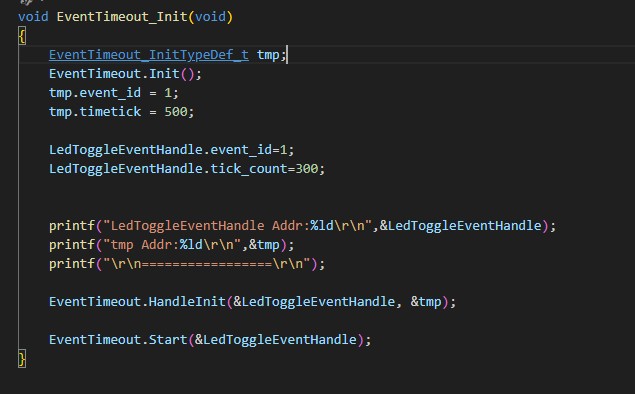Click the closing curly brace of the function
Viewport: 635px width, 394px height.
(x=22, y=359)
